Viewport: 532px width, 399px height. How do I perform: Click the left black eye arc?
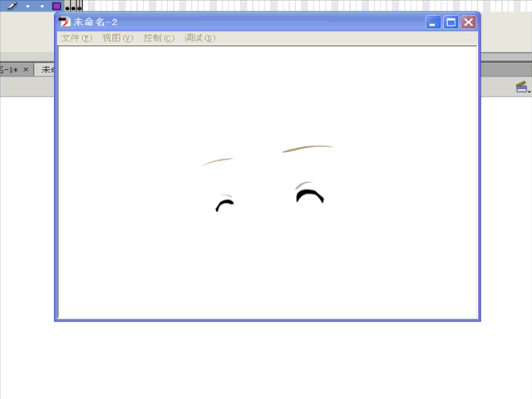tap(224, 203)
